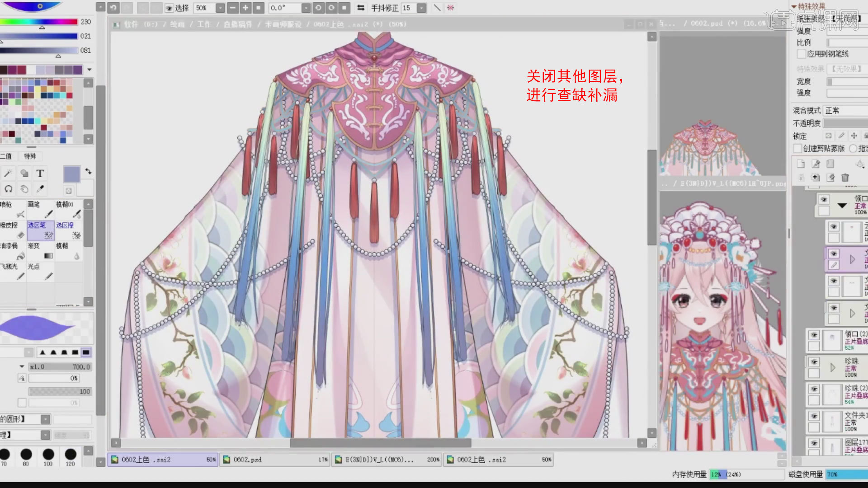Select the 特殊 tool tab
This screenshot has width=868, height=488.
point(30,156)
